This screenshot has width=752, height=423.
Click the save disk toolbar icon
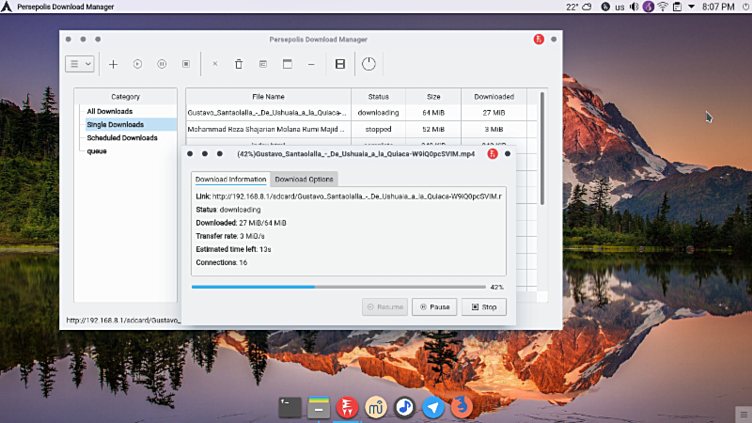coord(340,64)
